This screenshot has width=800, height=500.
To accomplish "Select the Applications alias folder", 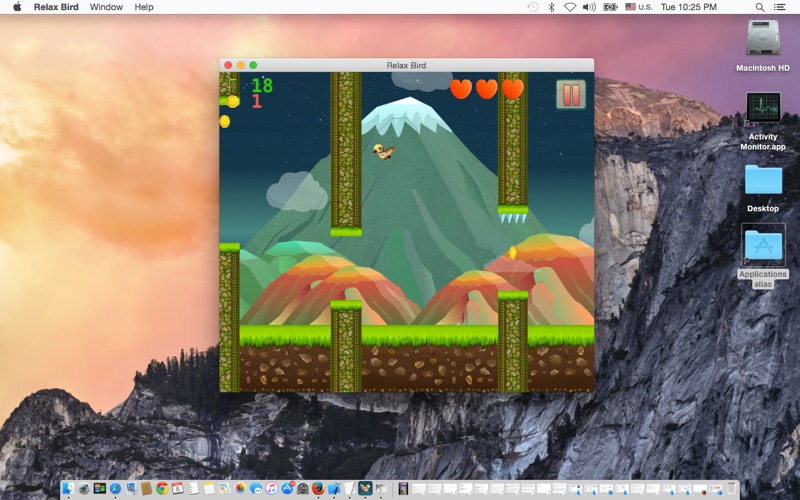I will tap(763, 248).
